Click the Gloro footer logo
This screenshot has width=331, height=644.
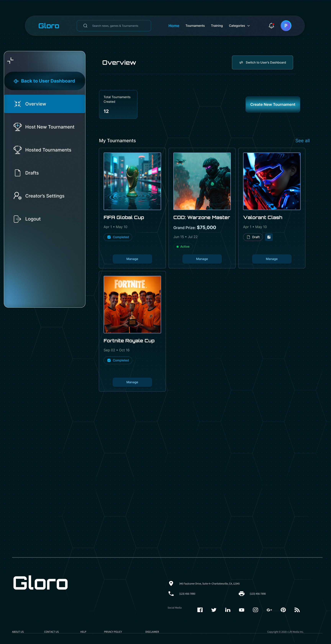pos(40,583)
